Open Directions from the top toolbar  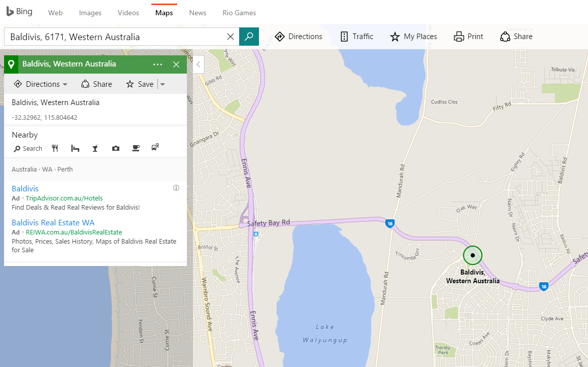pyautogui.click(x=299, y=37)
